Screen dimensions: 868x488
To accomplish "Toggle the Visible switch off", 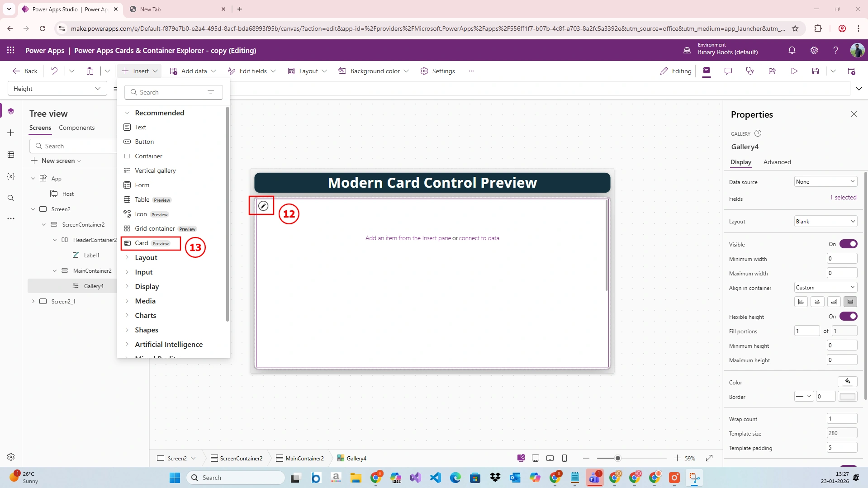I will pyautogui.click(x=848, y=244).
